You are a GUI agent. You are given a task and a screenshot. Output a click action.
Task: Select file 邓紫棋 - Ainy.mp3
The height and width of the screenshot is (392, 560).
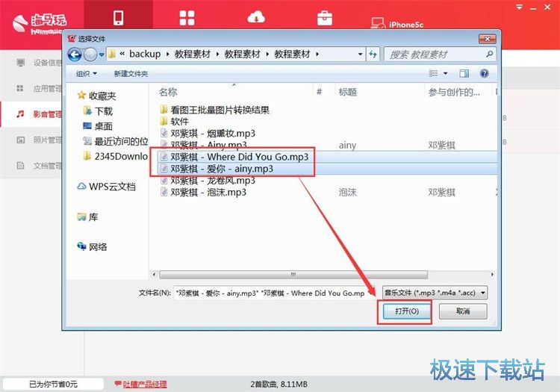coord(204,145)
